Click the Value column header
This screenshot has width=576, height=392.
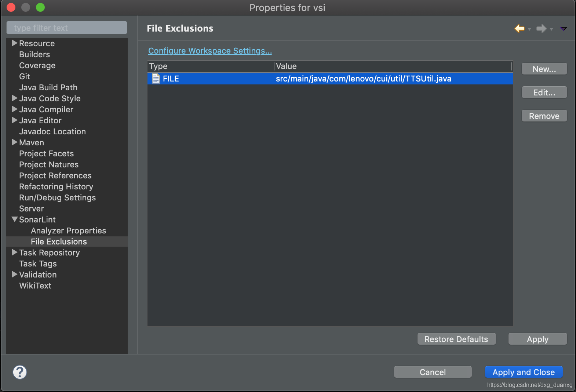[393, 66]
